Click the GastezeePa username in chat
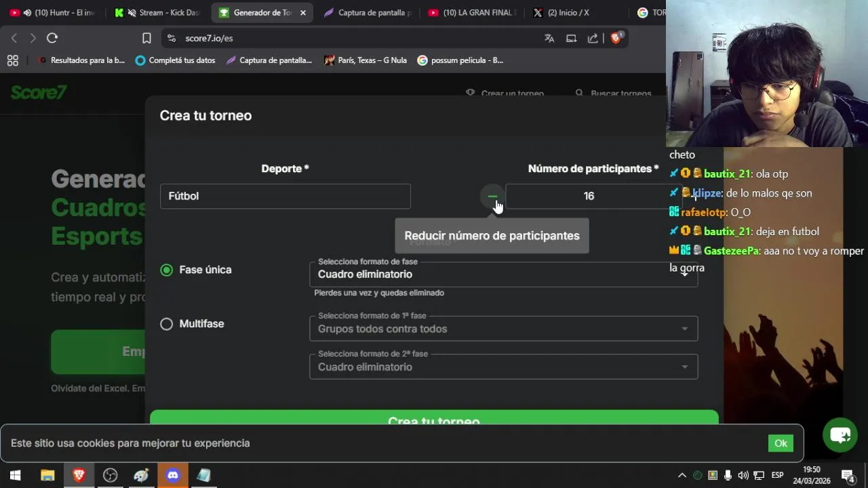The image size is (868, 488). point(731,251)
